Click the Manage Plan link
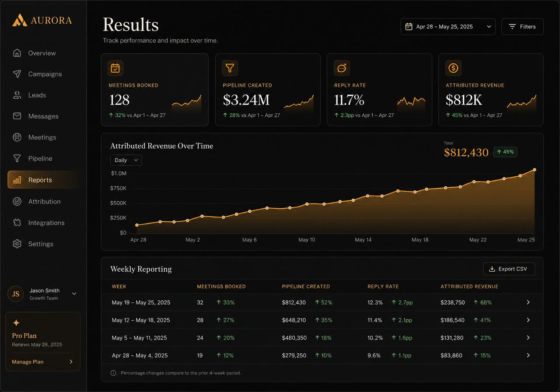This screenshot has width=560, height=392. pos(28,362)
